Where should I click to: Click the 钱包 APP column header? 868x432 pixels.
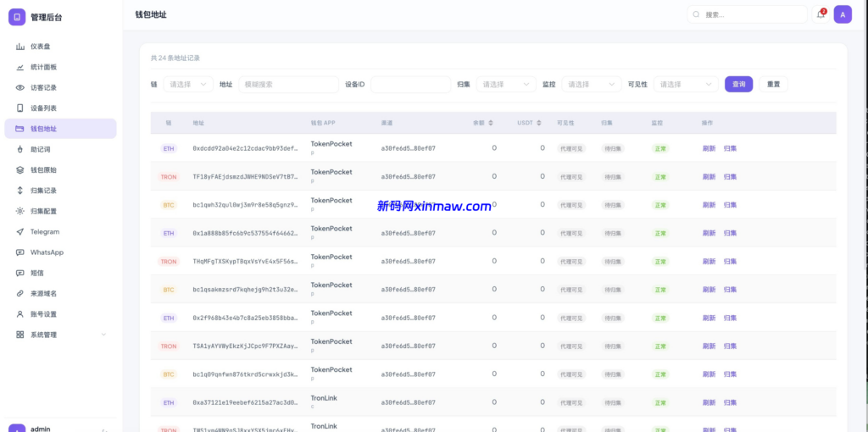323,123
